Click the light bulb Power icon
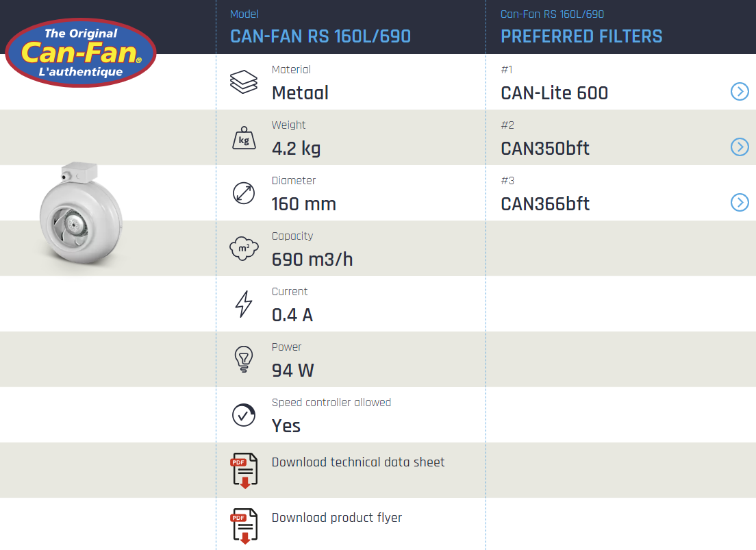Screen dimensions: 756x550 [x=244, y=360]
